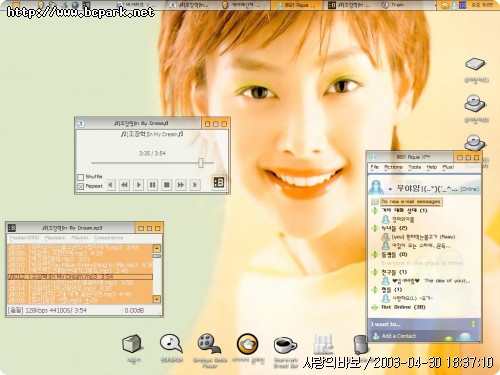The height and width of the screenshot is (375, 500).
Task: Click the messenger user avatar icon
Action: [x=376, y=187]
